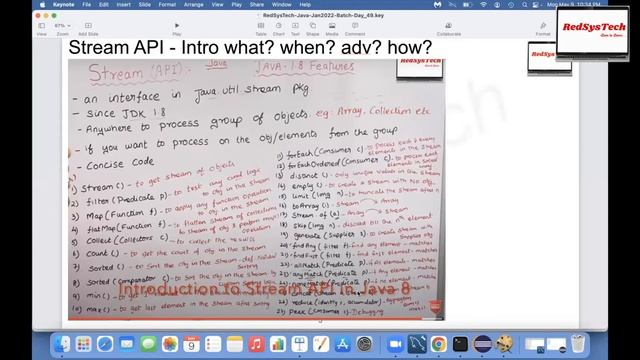The image size is (640, 360).
Task: Open the Format menu
Action: coord(167,4)
